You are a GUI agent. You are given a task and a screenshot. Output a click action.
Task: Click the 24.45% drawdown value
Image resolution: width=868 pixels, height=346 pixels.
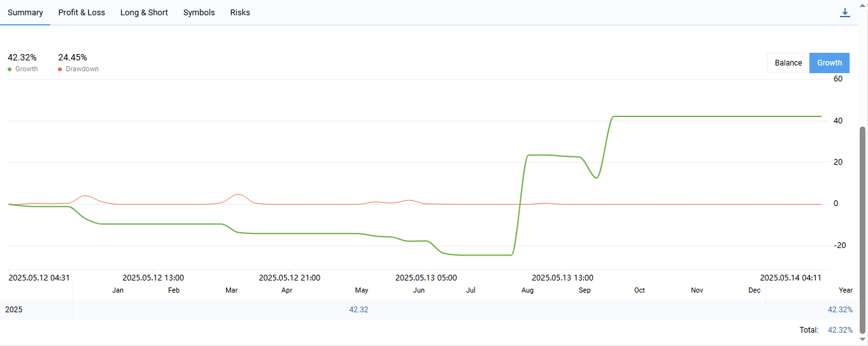73,57
